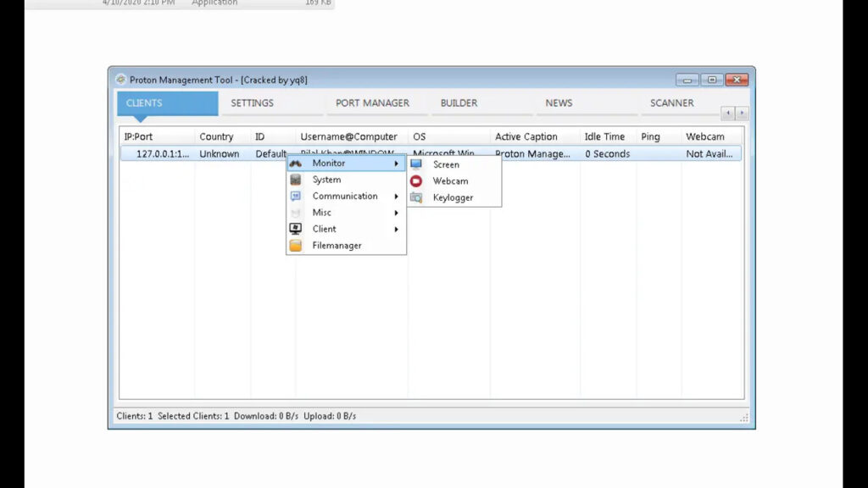Click the Username@Computer column header

click(352, 136)
